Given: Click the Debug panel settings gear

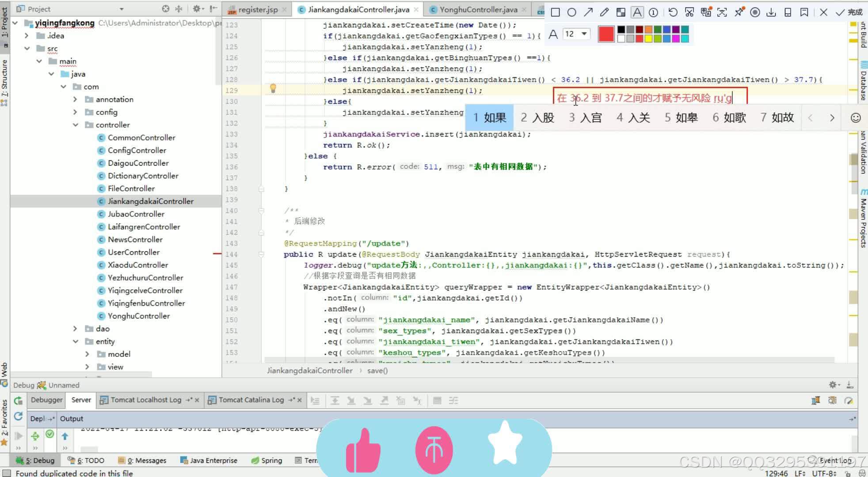Looking at the screenshot, I should (x=834, y=385).
